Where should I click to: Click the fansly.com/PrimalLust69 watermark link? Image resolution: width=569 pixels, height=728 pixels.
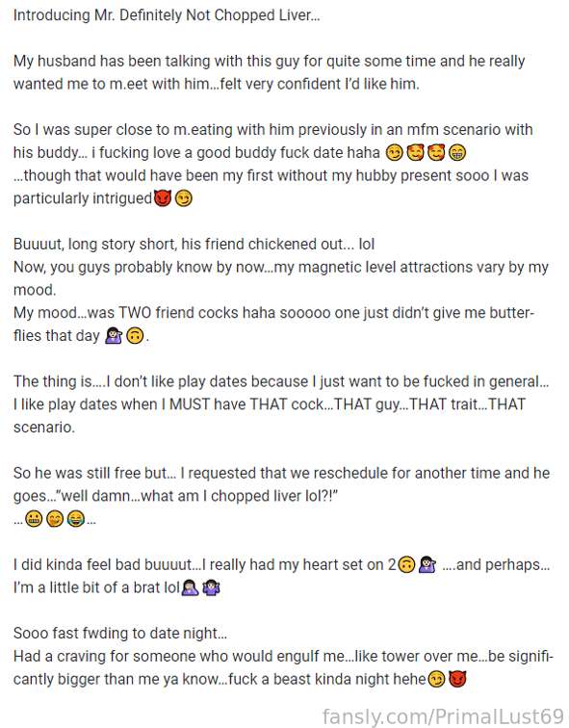tap(443, 716)
